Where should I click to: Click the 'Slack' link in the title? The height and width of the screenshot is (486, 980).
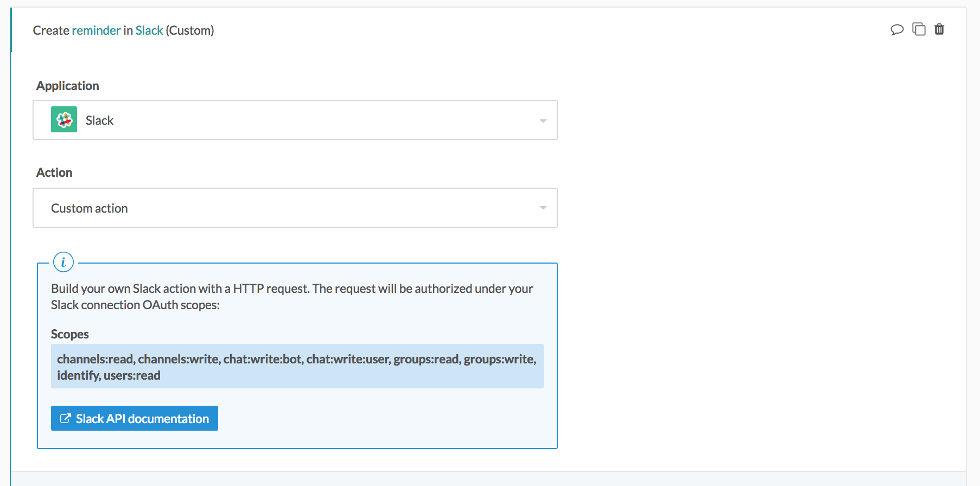[149, 30]
